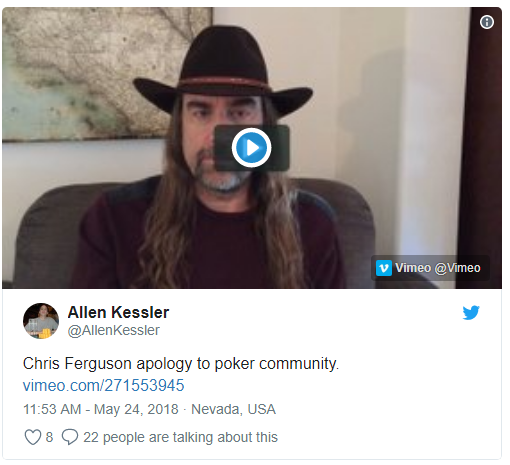Open the tweet timestamp May 24, 2018
Screen dimensions: 510x465
tap(136, 409)
